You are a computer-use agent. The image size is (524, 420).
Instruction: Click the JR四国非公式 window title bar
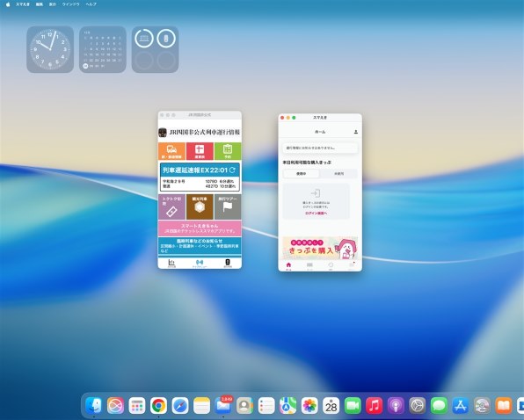(200, 115)
